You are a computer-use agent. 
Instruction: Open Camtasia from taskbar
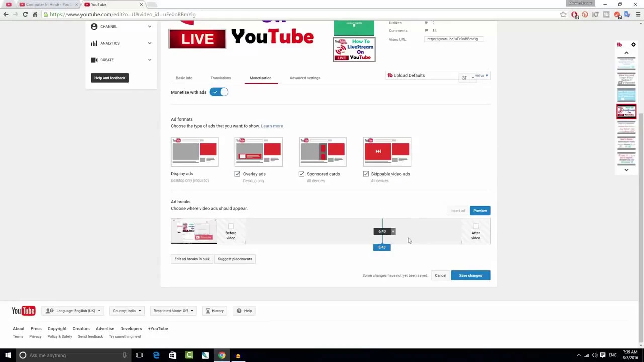pyautogui.click(x=189, y=355)
